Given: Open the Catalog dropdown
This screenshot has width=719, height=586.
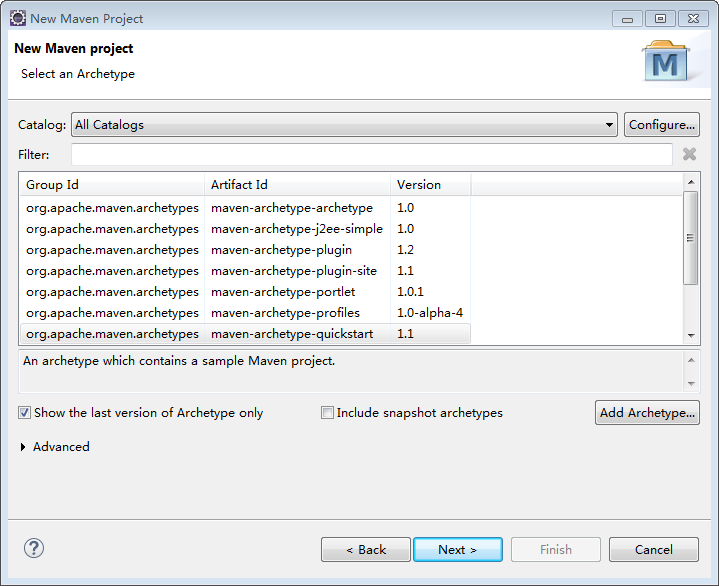Looking at the screenshot, I should coord(344,125).
